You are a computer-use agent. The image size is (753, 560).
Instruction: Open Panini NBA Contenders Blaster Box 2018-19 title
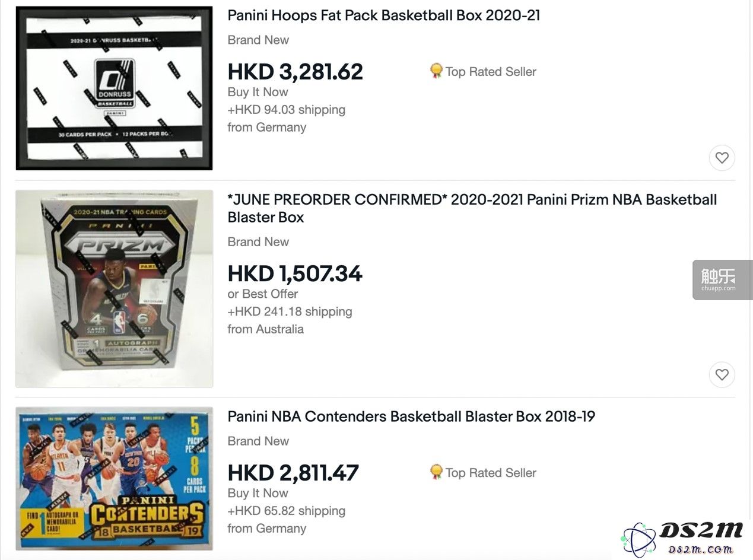point(411,416)
